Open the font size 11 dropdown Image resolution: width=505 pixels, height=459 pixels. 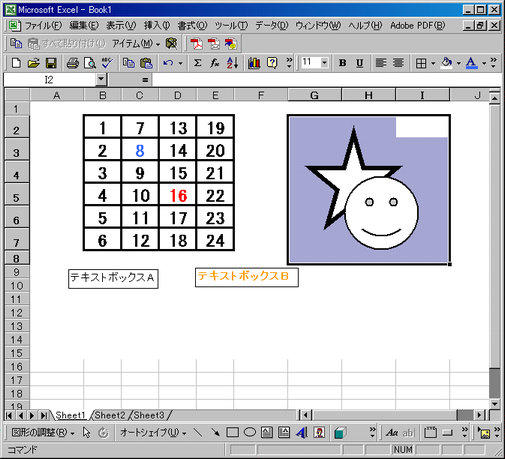(x=324, y=63)
